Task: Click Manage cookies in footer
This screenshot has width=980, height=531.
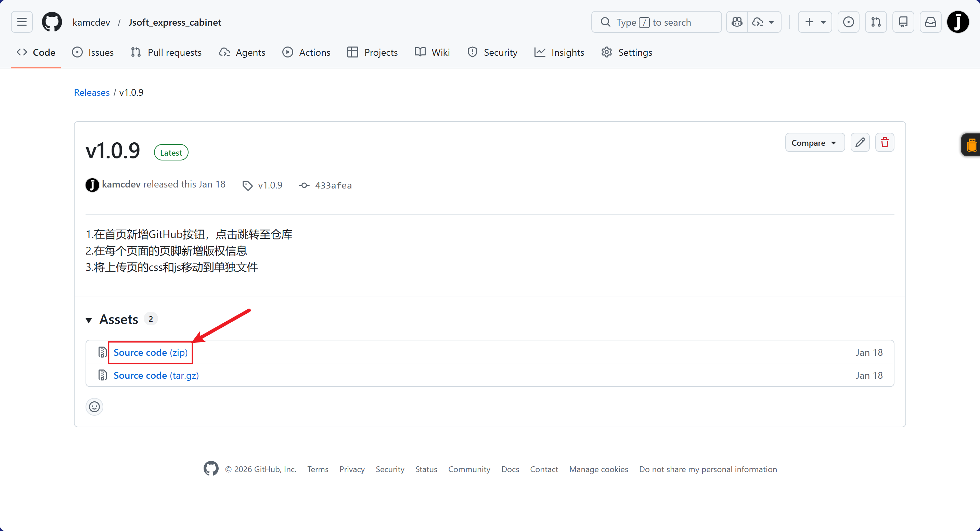Action: 598,469
